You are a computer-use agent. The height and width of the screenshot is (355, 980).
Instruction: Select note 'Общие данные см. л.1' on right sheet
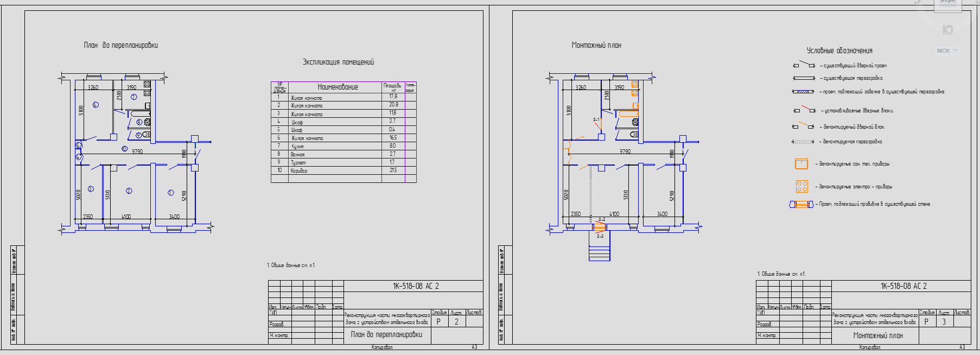(x=781, y=274)
